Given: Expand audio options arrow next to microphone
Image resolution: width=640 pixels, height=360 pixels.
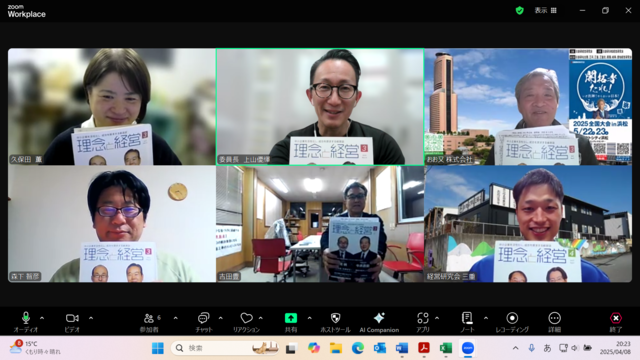Looking at the screenshot, I should point(42,318).
